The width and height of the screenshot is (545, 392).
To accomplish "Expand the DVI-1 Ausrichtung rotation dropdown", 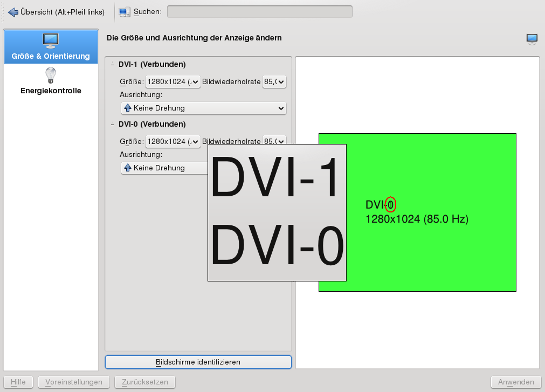I will click(204, 108).
